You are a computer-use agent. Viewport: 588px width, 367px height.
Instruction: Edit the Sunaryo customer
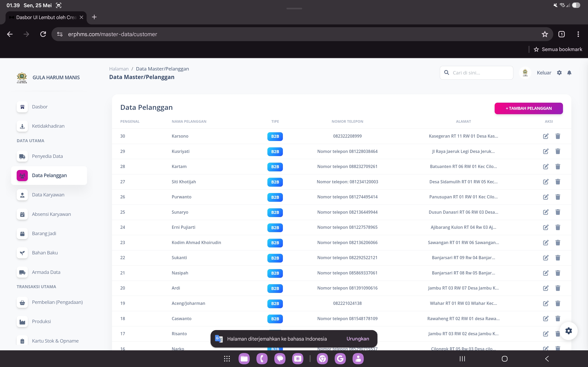pos(545,212)
